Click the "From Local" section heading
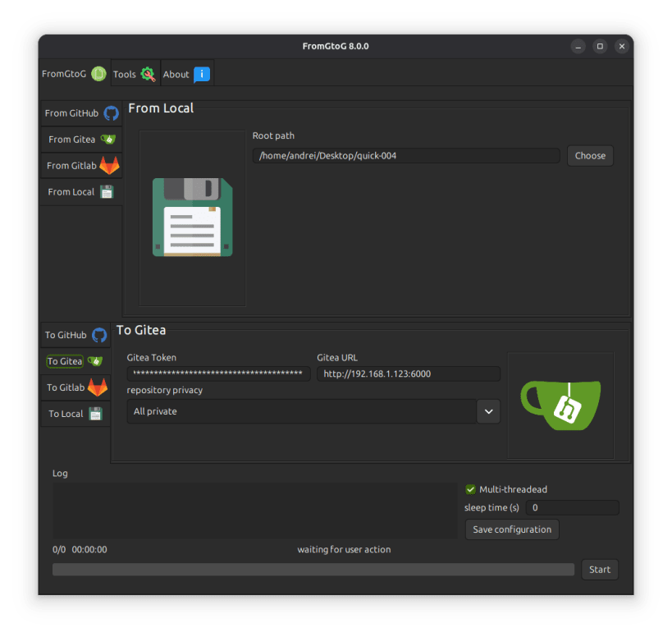 [161, 108]
